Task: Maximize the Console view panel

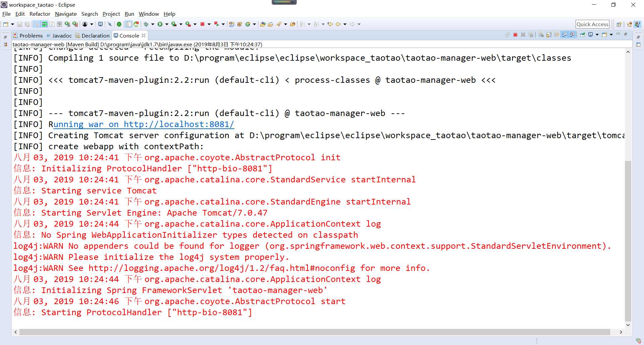Action: (x=626, y=34)
